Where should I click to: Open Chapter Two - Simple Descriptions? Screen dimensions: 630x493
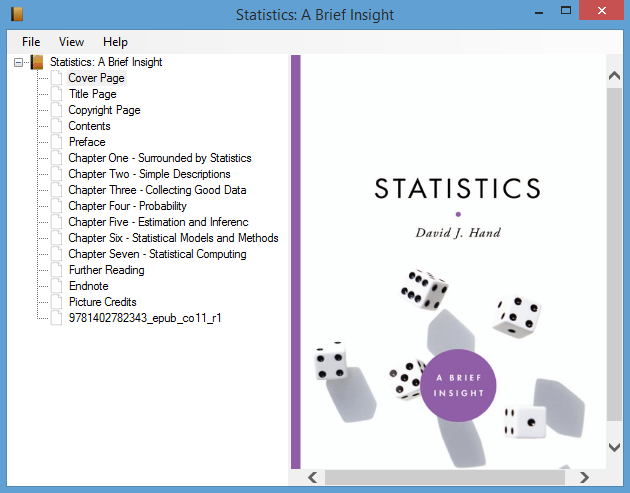click(x=149, y=174)
